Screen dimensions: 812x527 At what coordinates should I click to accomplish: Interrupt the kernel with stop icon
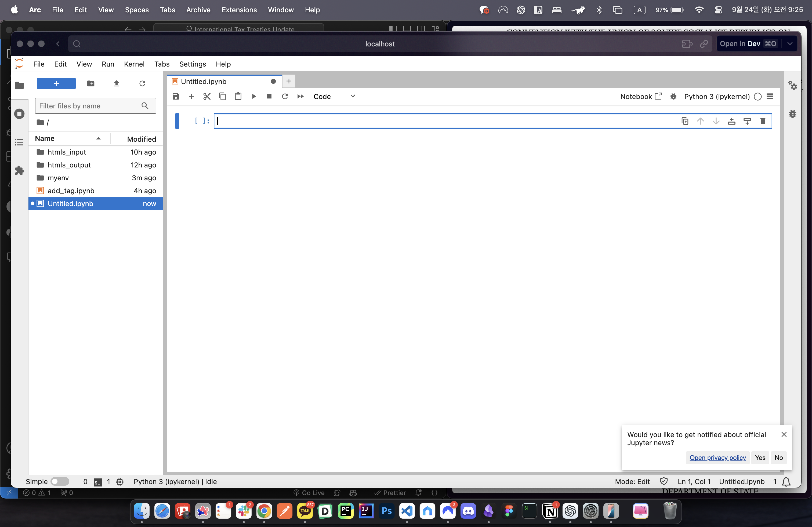[x=269, y=97]
